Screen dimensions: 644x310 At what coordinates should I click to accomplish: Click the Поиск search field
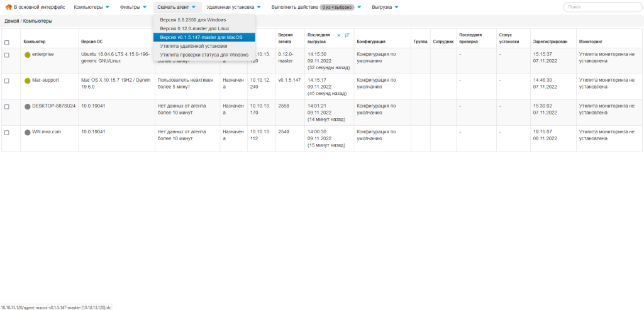pyautogui.click(x=602, y=7)
